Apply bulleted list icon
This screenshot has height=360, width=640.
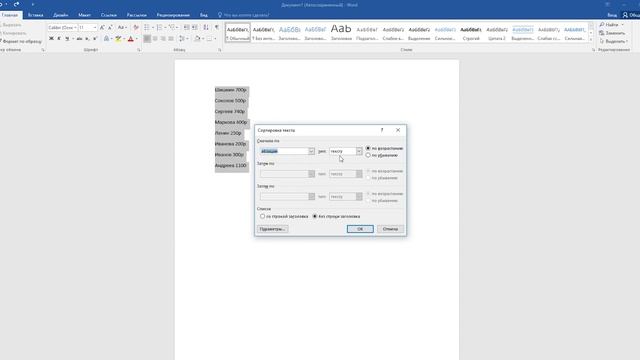click(147, 27)
